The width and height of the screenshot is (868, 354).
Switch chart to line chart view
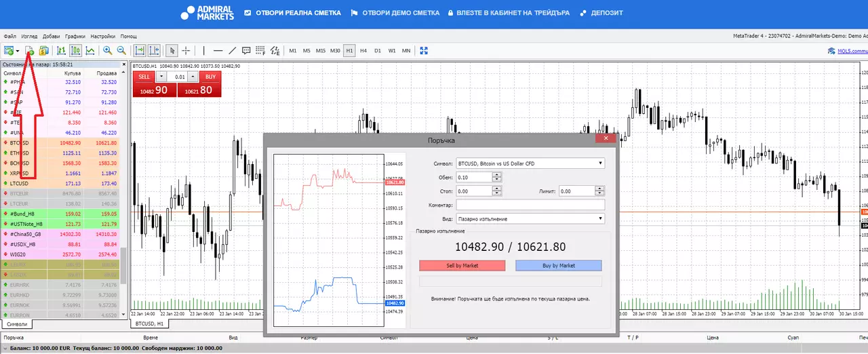coord(90,50)
